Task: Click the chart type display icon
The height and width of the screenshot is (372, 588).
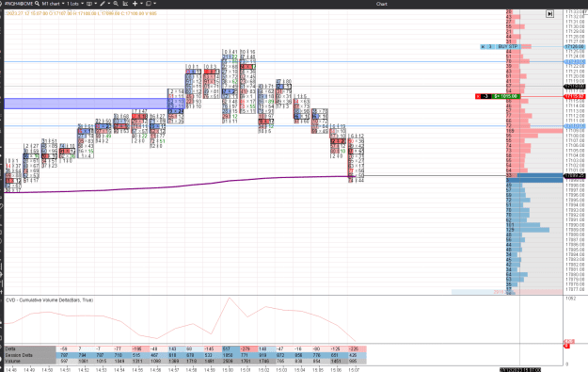Action: point(89,4)
